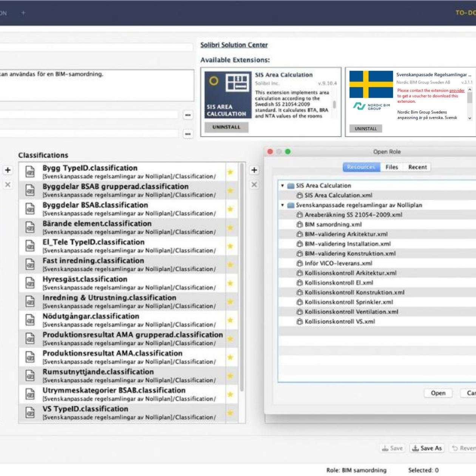Click scroll down arrow in Svenskanpassade extension description
The height and width of the screenshot is (476, 476).
[470, 118]
